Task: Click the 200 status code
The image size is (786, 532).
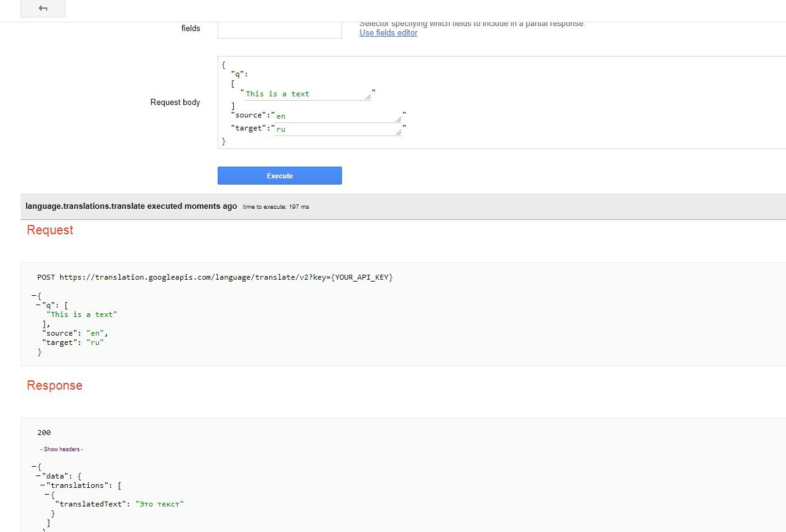Action: point(44,433)
